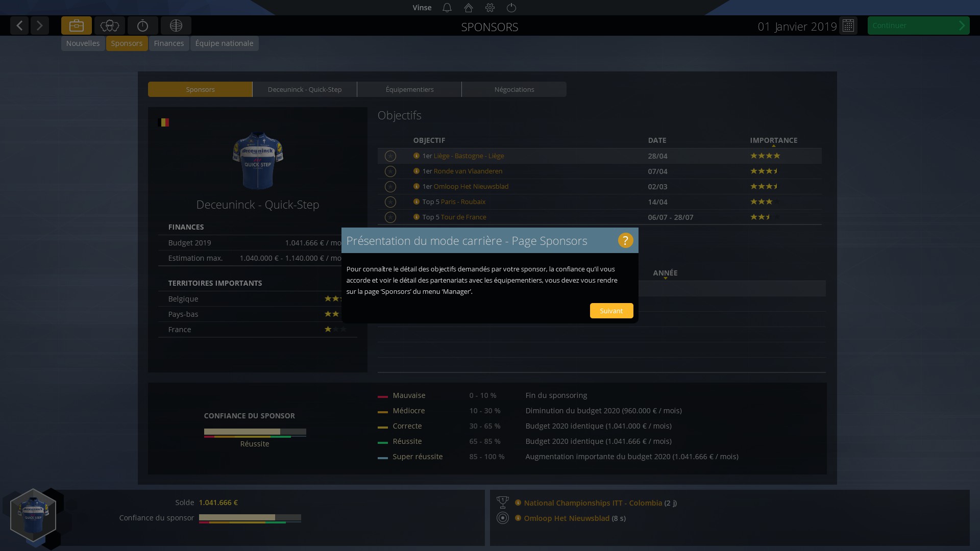Sort by OBJECTIF column header
980x551 pixels.
429,140
